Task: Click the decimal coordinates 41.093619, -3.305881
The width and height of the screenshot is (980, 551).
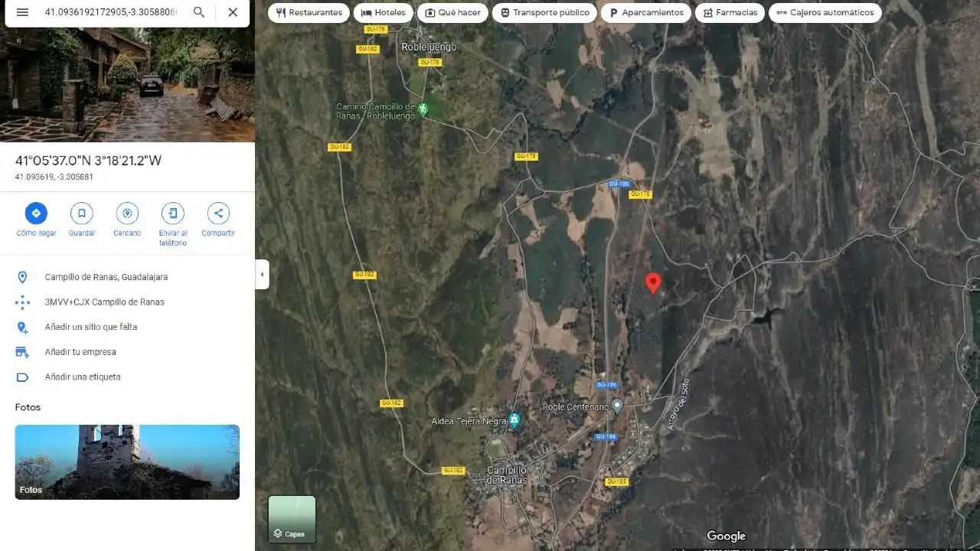Action: point(54,177)
